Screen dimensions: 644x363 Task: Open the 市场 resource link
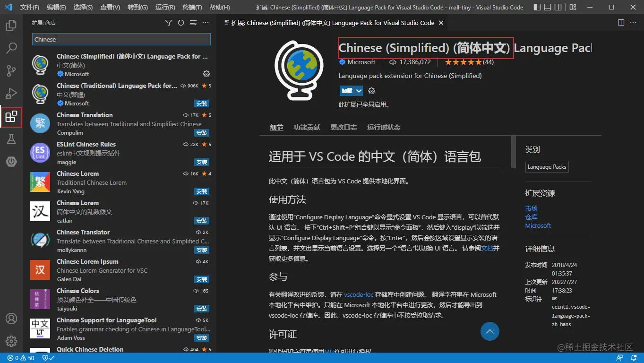pos(531,208)
